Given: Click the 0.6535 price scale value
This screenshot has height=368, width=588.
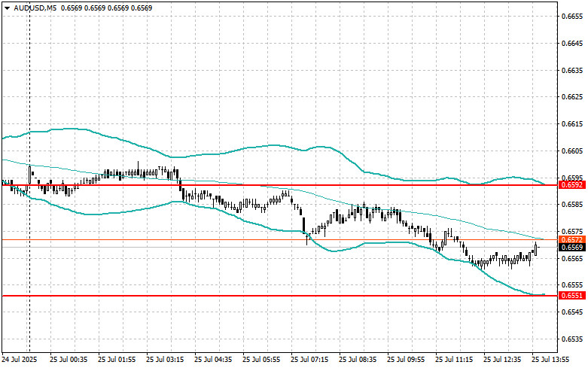Looking at the screenshot, I should (572, 339).
